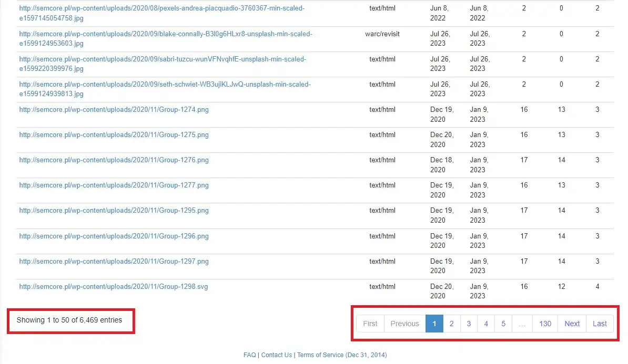Go to page 2 of results
The width and height of the screenshot is (628, 364).
(x=451, y=324)
